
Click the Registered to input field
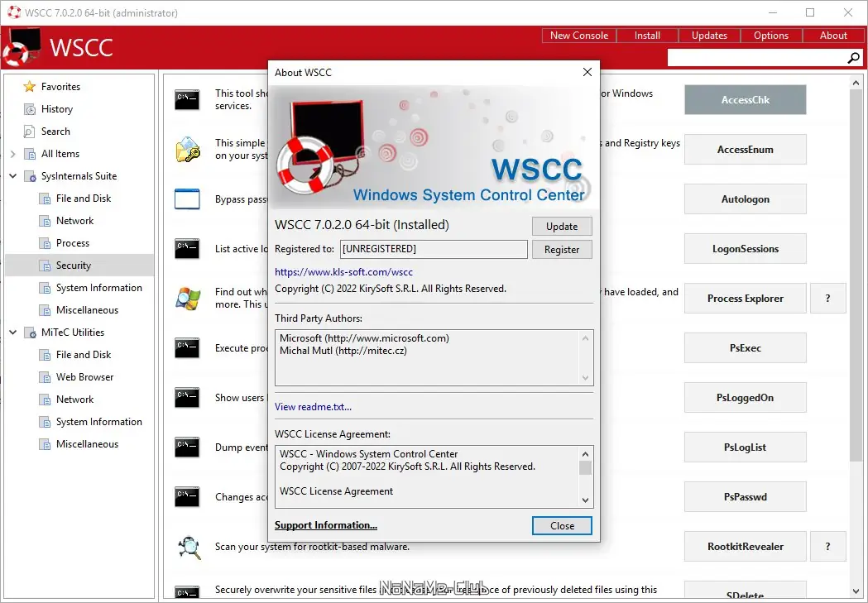point(434,249)
